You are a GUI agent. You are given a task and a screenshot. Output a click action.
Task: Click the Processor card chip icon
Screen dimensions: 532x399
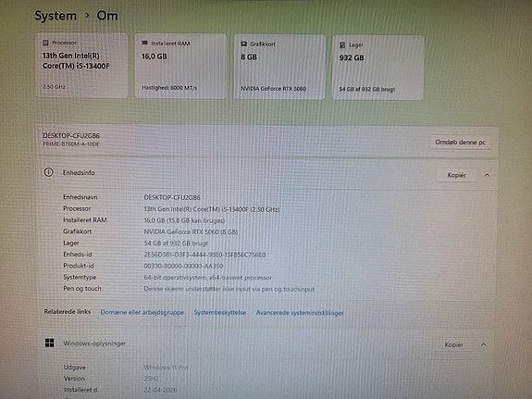(x=45, y=43)
